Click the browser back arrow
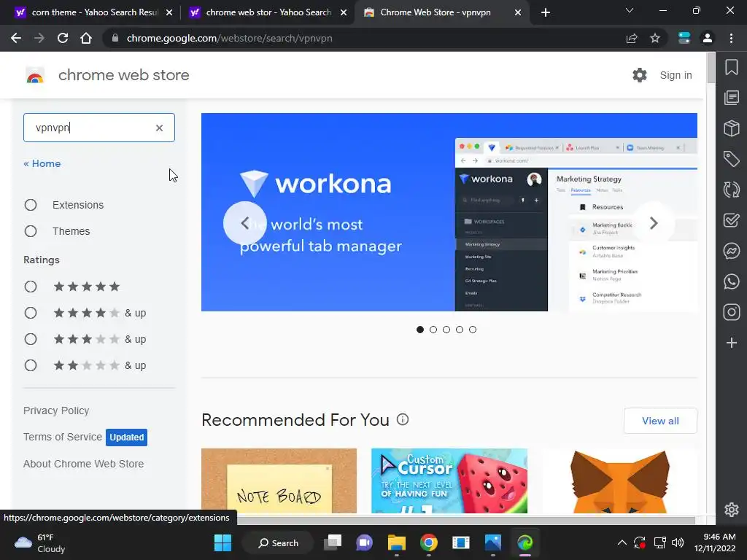The image size is (747, 560). pos(16,38)
